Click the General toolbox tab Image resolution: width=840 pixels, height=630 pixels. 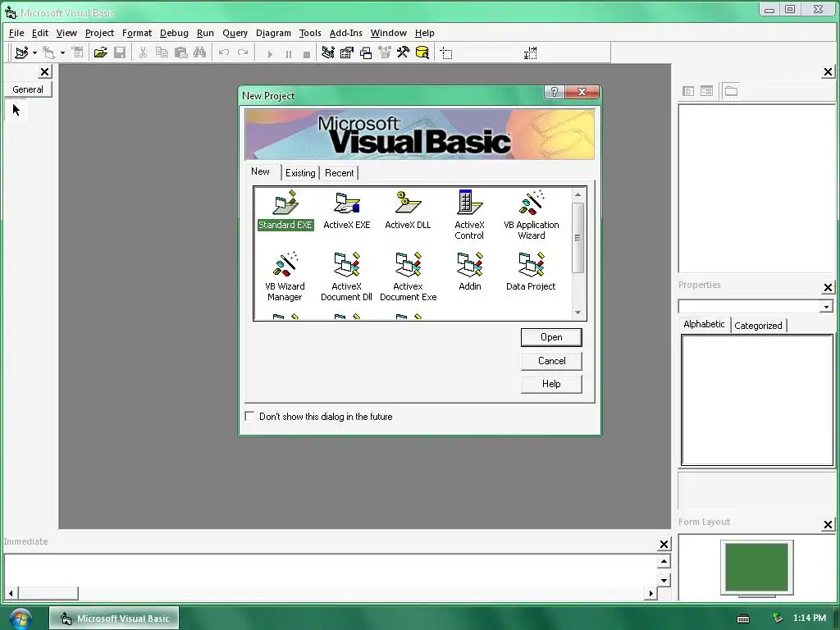click(x=28, y=89)
